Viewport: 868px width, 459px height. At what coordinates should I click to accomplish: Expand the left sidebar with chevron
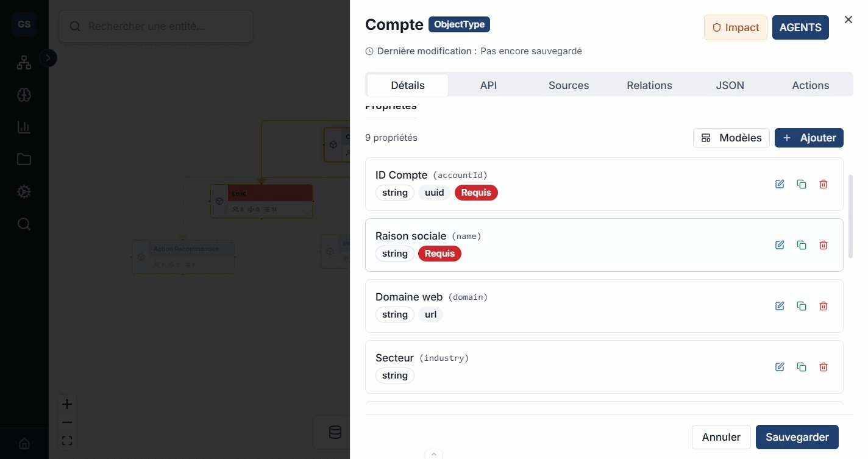[x=48, y=58]
